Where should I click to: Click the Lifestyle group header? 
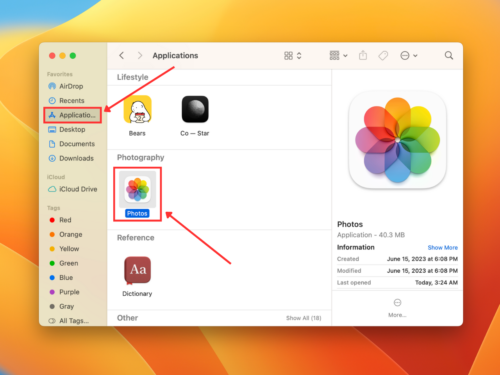(x=133, y=77)
